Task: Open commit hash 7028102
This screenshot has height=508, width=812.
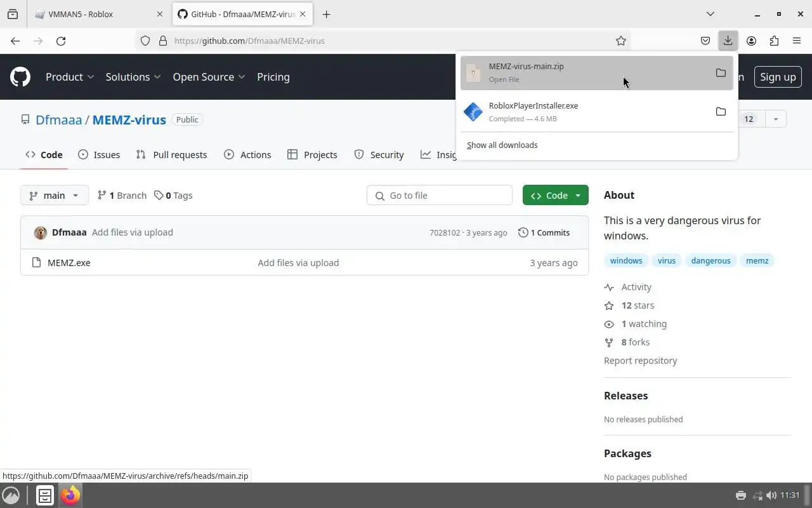Action: (445, 232)
